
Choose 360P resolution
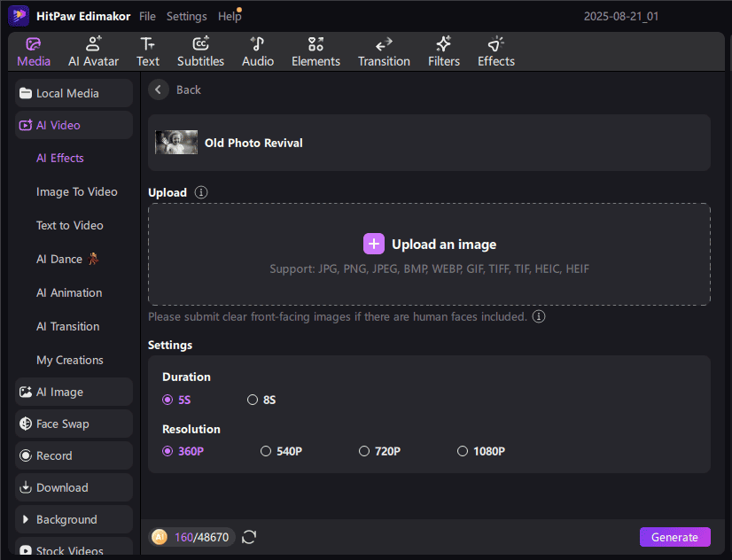[x=183, y=451]
